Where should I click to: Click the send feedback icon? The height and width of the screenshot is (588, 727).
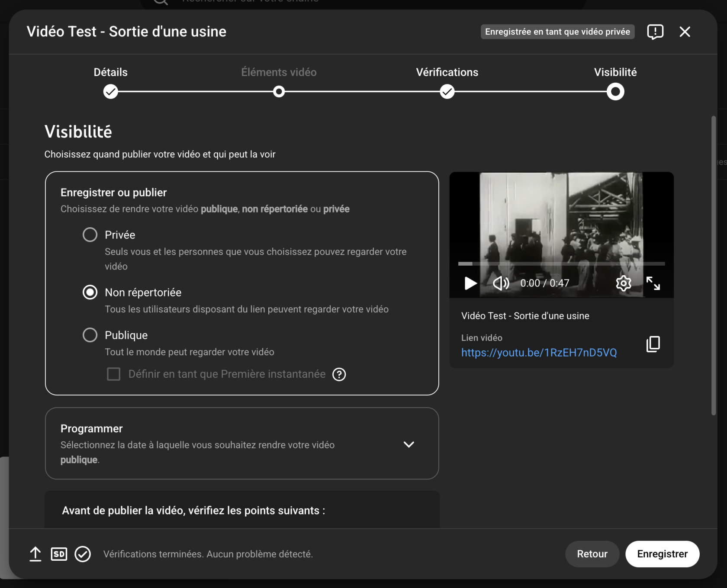coord(655,32)
